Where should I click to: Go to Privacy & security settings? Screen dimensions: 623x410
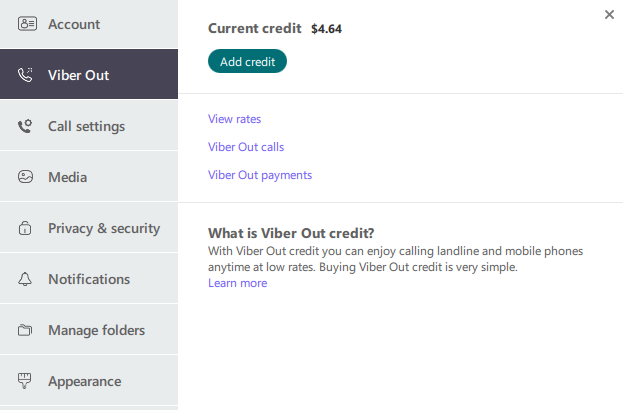coord(103,228)
